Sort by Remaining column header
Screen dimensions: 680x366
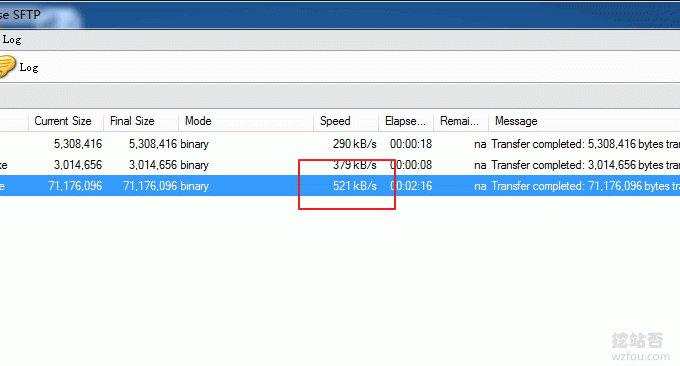(x=459, y=121)
